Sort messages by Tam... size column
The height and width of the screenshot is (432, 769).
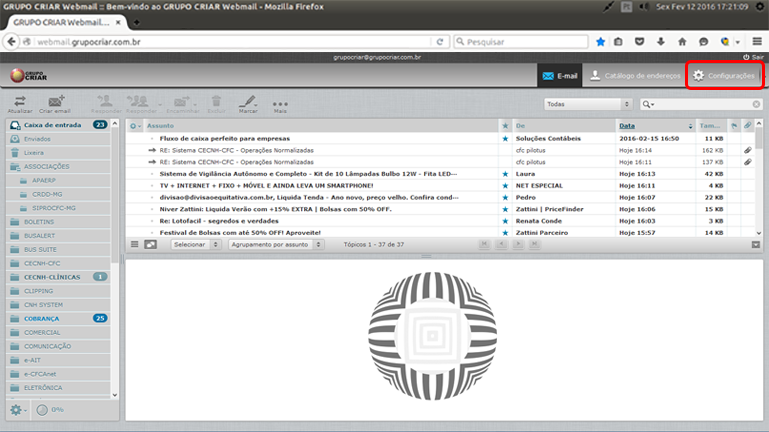(709, 126)
